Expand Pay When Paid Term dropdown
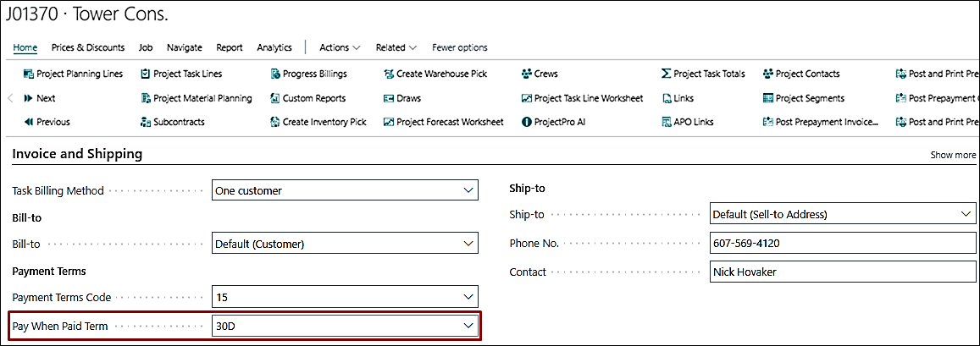 tap(468, 326)
